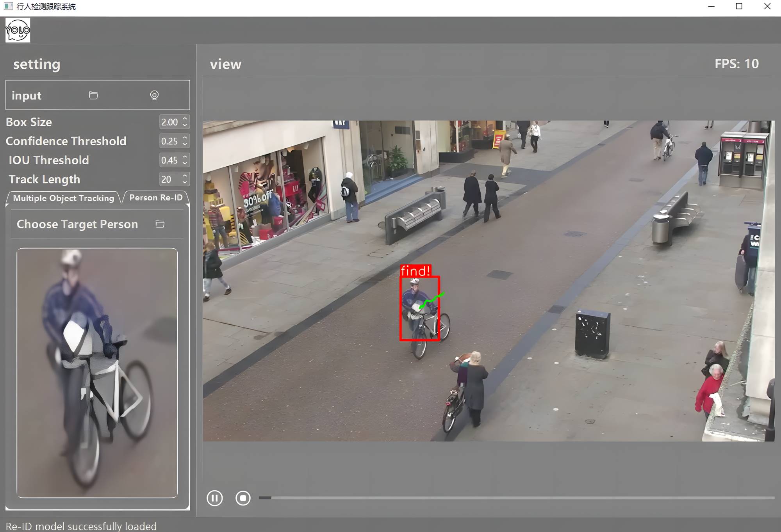Pause the video playback
The width and height of the screenshot is (781, 532).
click(214, 498)
